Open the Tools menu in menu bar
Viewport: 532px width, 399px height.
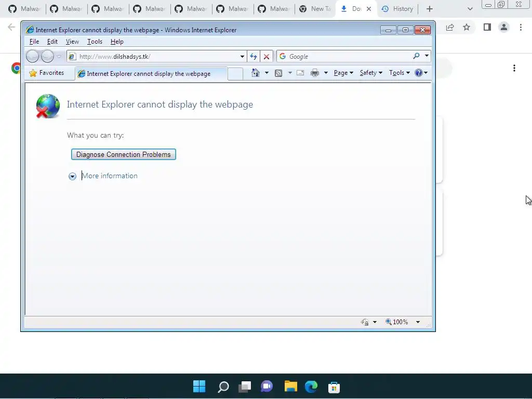pyautogui.click(x=95, y=42)
